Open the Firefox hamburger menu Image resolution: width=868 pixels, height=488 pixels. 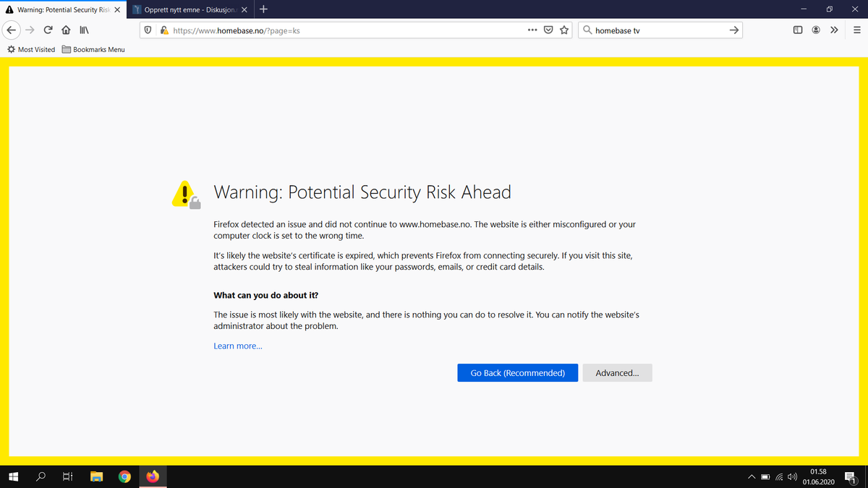[856, 30]
